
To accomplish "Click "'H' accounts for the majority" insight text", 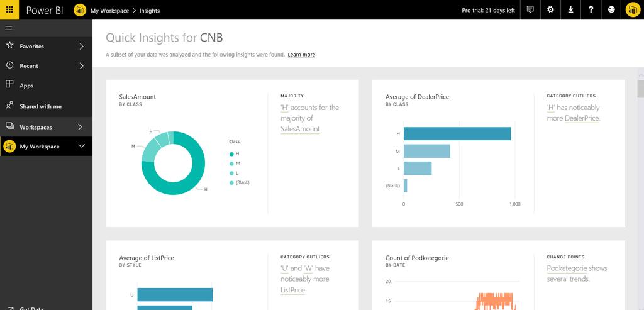I will click(309, 118).
